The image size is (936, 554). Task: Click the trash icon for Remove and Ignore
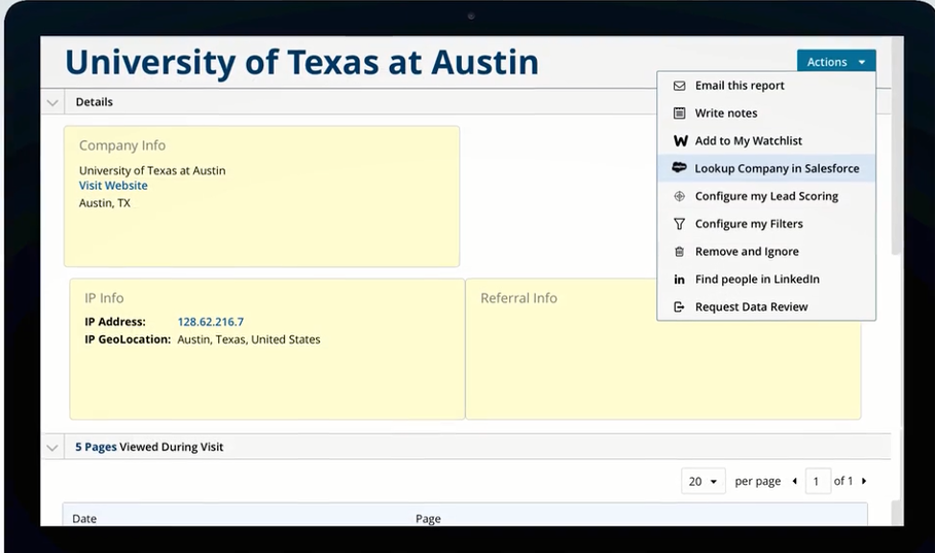(x=679, y=251)
